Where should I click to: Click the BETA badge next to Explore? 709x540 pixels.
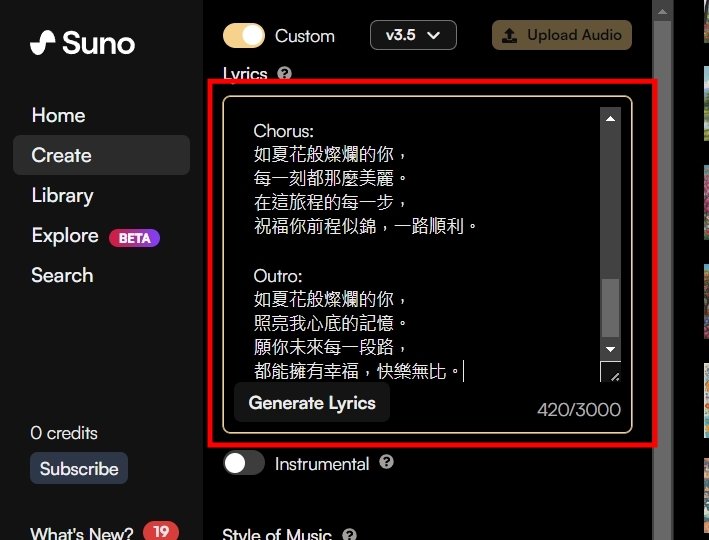(134, 238)
